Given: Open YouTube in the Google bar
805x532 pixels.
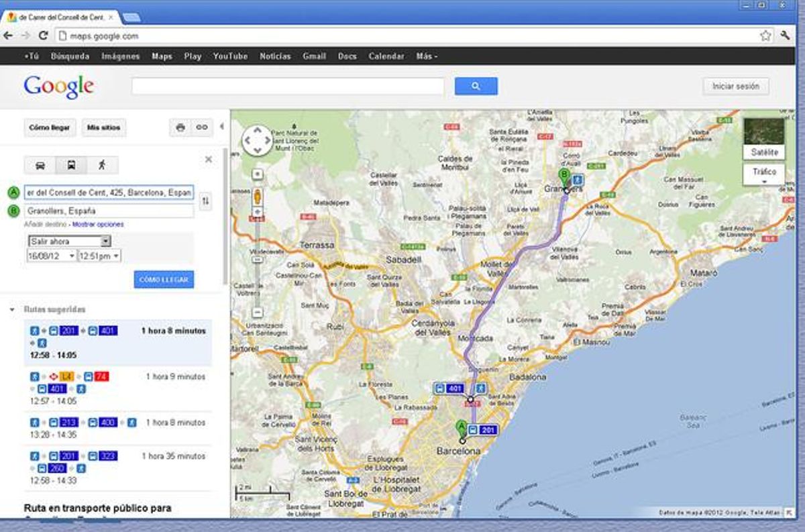Looking at the screenshot, I should pos(230,56).
